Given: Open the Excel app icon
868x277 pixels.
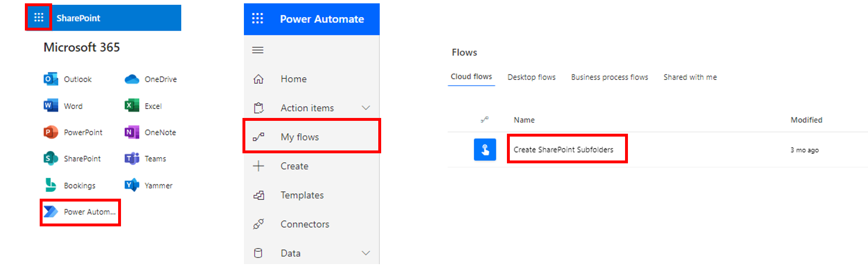Looking at the screenshot, I should 132,106.
